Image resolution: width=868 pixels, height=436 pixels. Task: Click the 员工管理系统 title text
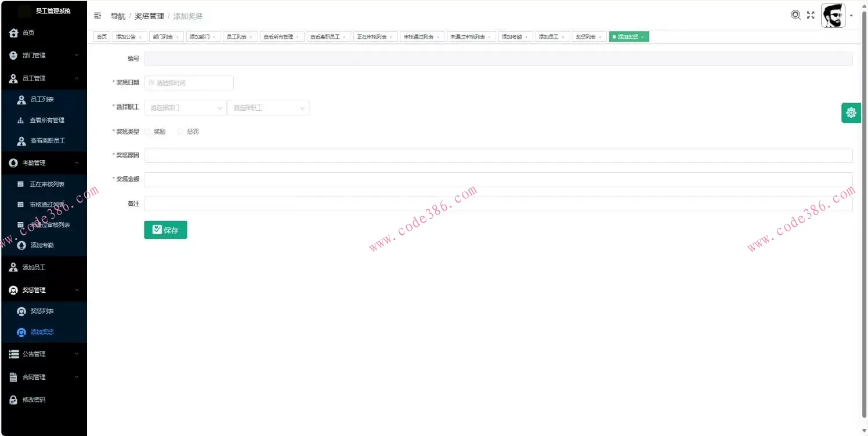(53, 11)
